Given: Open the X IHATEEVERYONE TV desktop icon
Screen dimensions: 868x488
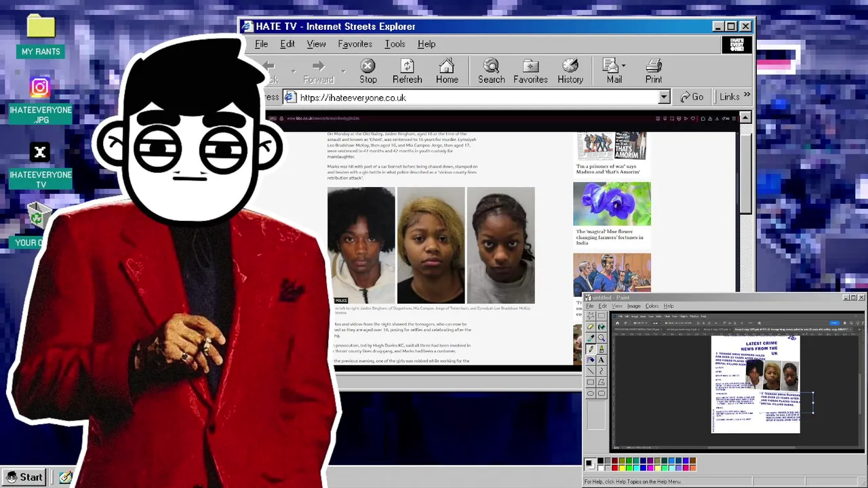Looking at the screenshot, I should point(40,166).
